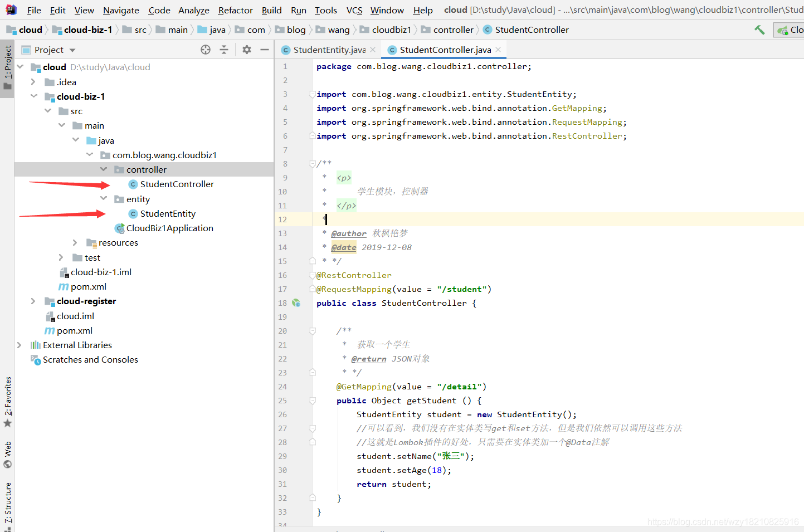Open the Structure tool window
The image size is (804, 532).
(8, 504)
